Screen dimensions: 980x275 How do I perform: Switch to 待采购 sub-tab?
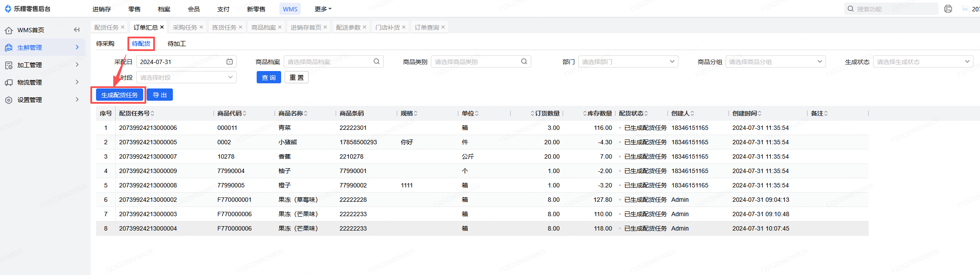[x=105, y=44]
